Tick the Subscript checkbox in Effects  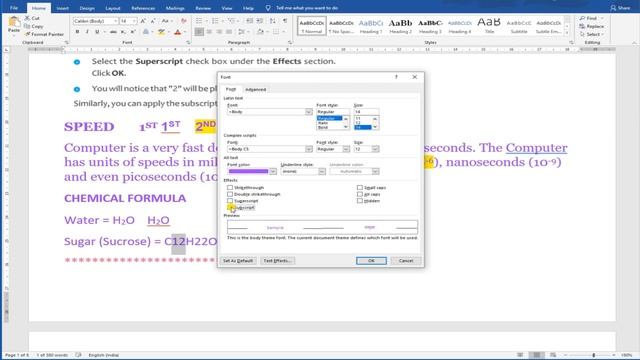pos(230,207)
